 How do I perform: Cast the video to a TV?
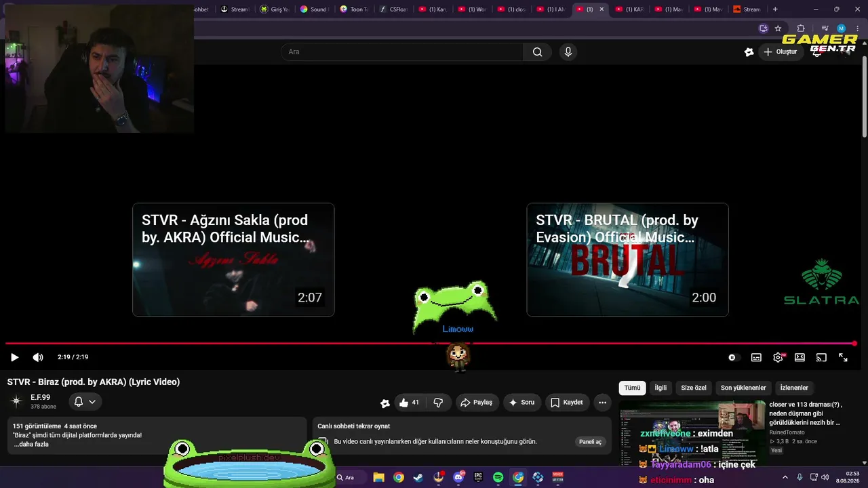point(821,357)
